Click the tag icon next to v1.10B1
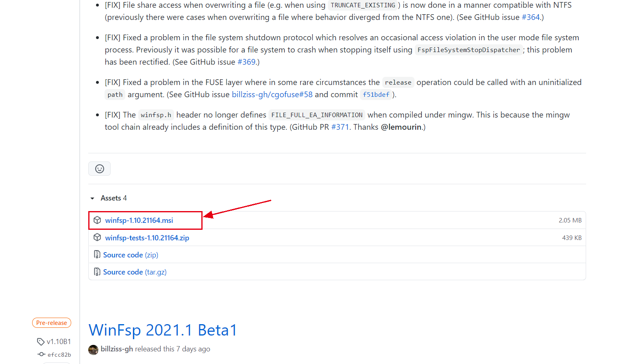The image size is (628, 364). pos(41,342)
